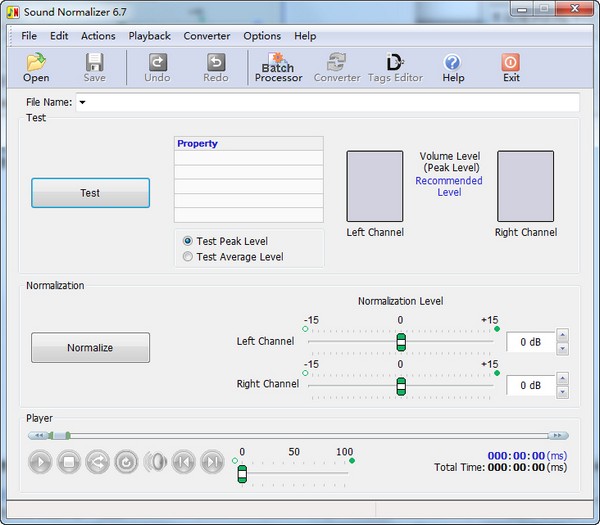Click the shuffle-style arrows player button
Screen dimensions: 600x525
tap(98, 462)
